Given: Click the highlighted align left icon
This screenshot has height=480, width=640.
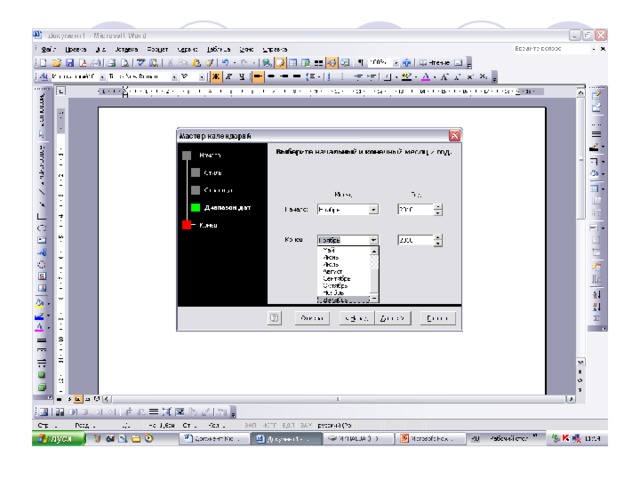Looking at the screenshot, I should (257, 76).
